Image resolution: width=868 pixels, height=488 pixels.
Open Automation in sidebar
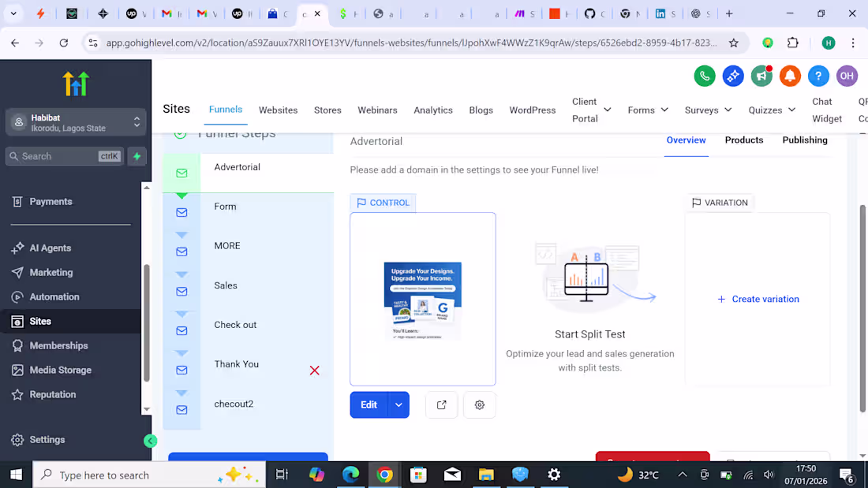[x=54, y=296]
